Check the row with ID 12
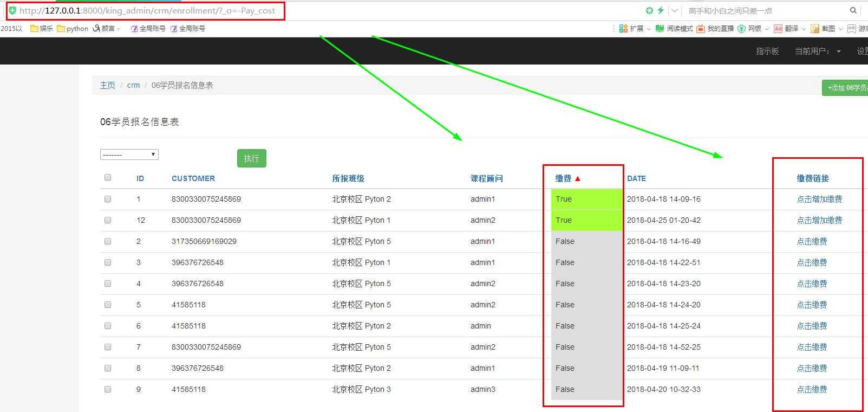This screenshot has height=412, width=868. (x=108, y=220)
